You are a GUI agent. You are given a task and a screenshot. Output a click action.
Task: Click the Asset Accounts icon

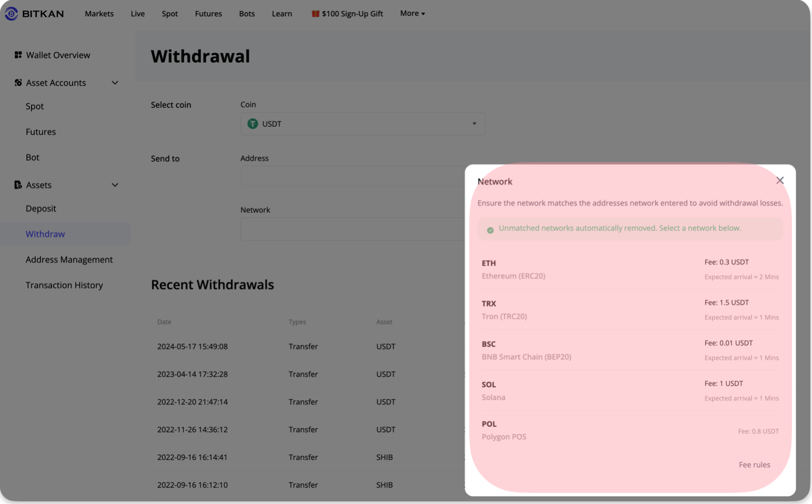[x=18, y=83]
